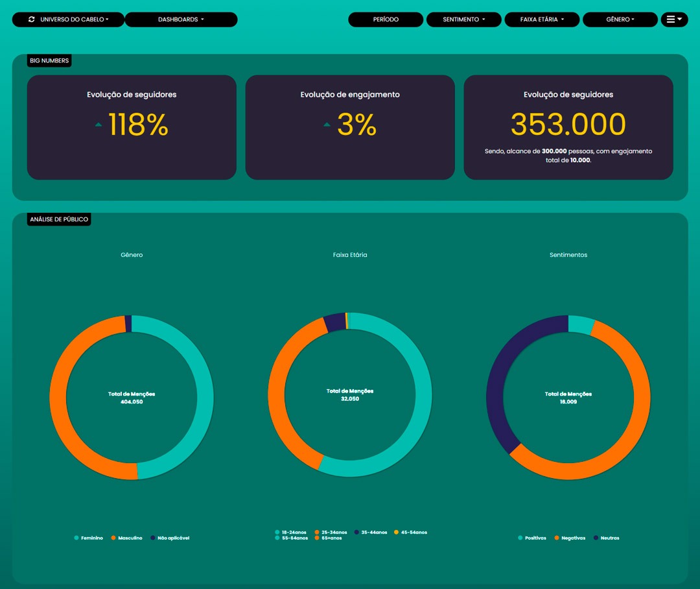Toggle the 55-64anos legend entry

click(x=291, y=538)
